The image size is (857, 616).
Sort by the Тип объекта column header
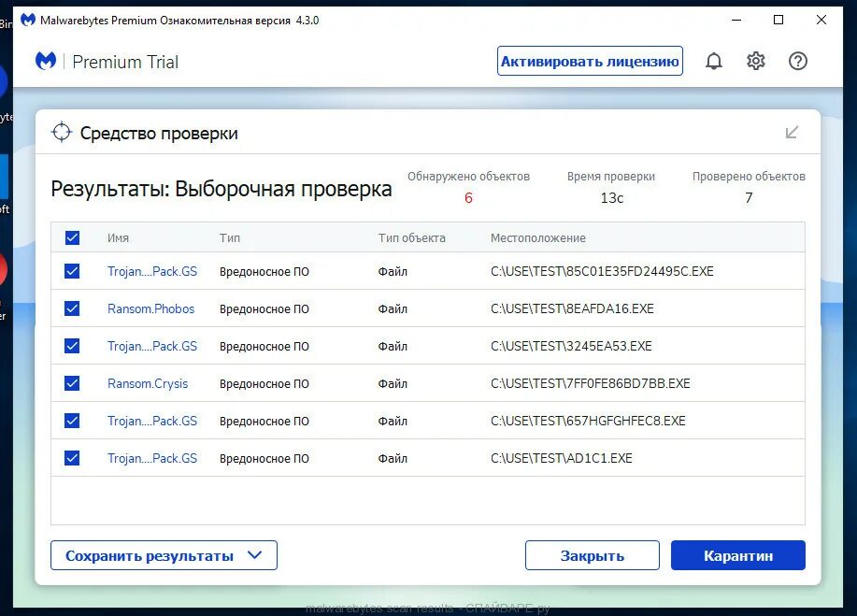coord(411,237)
